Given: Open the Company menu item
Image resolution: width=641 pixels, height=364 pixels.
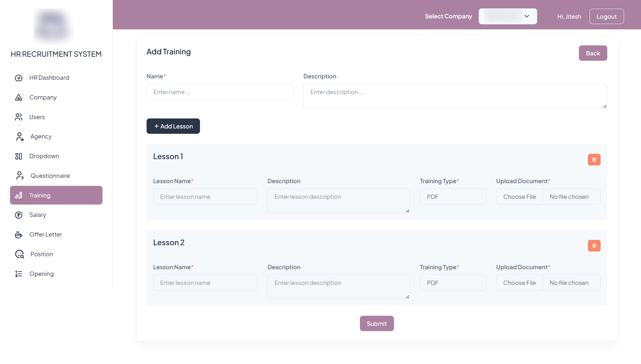Looking at the screenshot, I should point(56,97).
